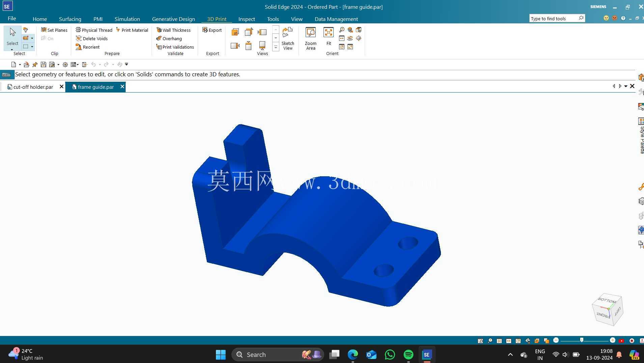644x363 pixels.
Task: Open the Tools ribbon tab
Action: tap(273, 19)
